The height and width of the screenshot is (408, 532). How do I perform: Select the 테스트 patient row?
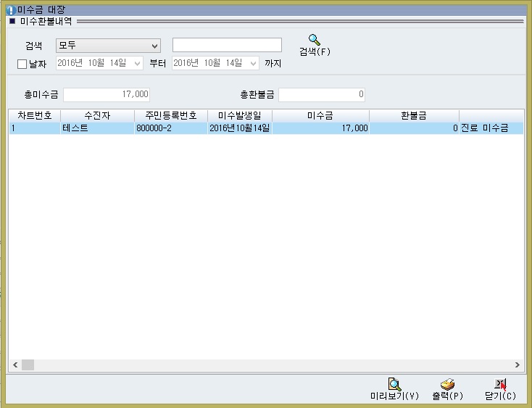tap(96, 128)
